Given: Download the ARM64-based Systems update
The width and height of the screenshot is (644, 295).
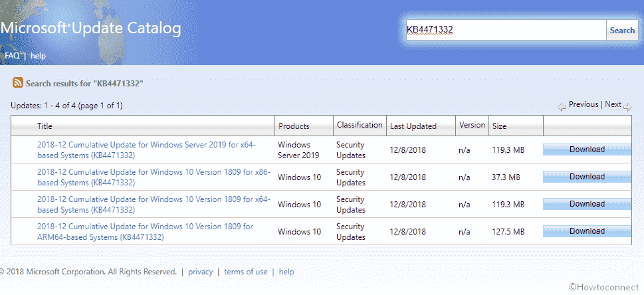Looking at the screenshot, I should (x=587, y=231).
